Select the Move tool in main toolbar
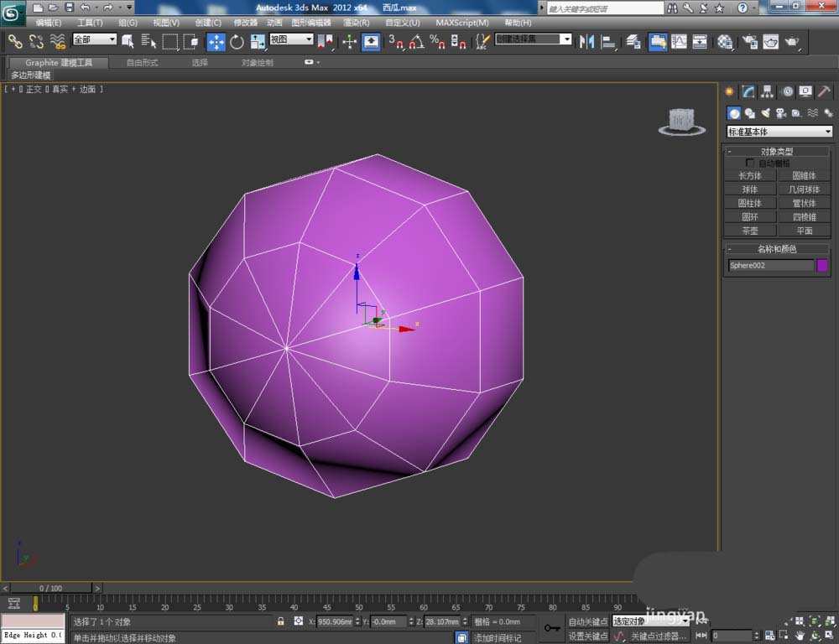The image size is (839, 644). pyautogui.click(x=216, y=41)
